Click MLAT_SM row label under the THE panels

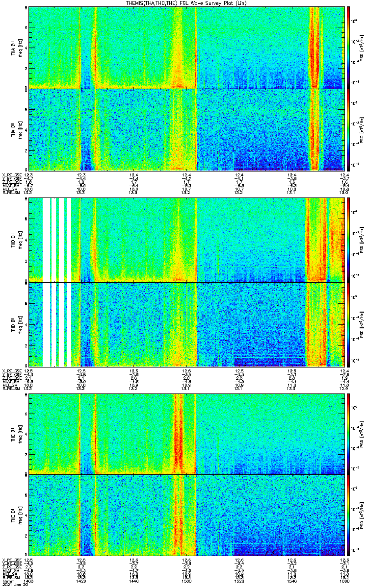pos(10,570)
